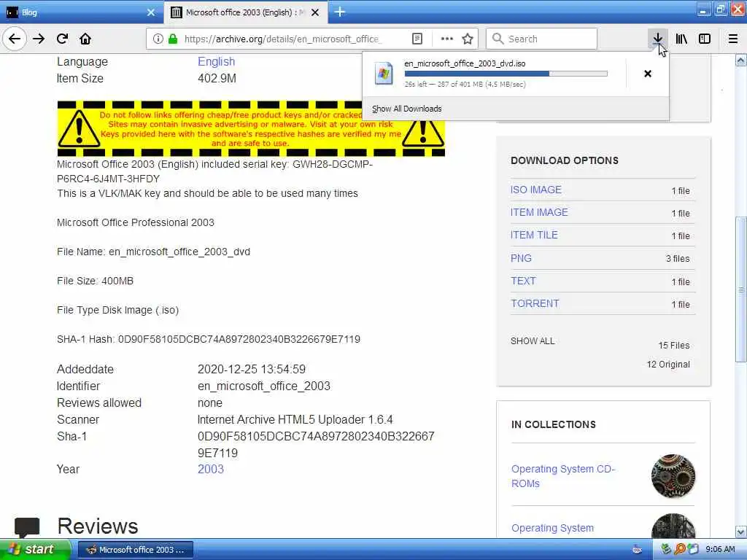Viewport: 747px width, 560px height.
Task: Open the TORRENT download option
Action: (x=535, y=303)
